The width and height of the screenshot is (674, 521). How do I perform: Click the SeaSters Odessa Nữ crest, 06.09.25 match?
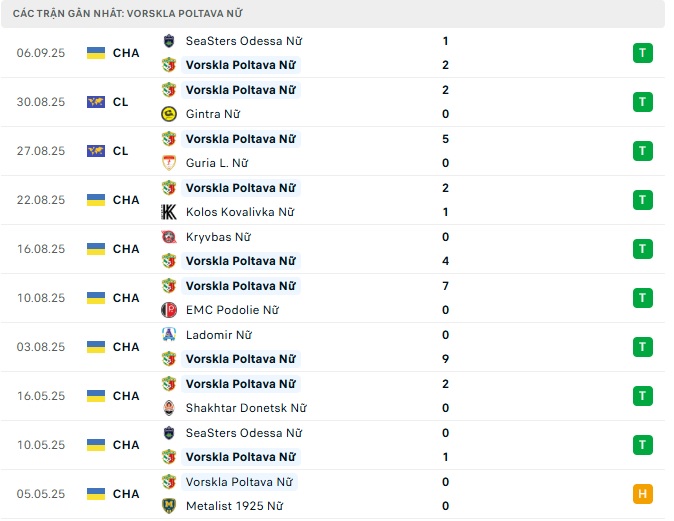coord(169,41)
